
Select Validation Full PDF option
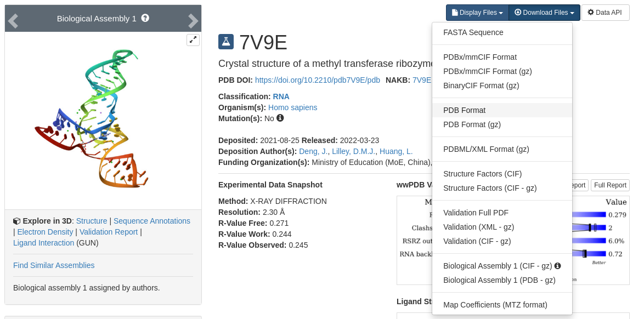(x=476, y=213)
